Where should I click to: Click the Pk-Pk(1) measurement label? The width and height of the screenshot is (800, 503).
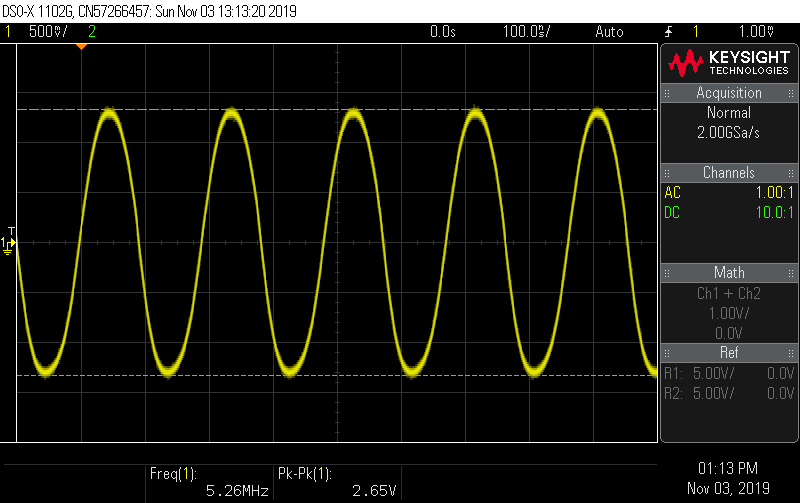(x=305, y=474)
